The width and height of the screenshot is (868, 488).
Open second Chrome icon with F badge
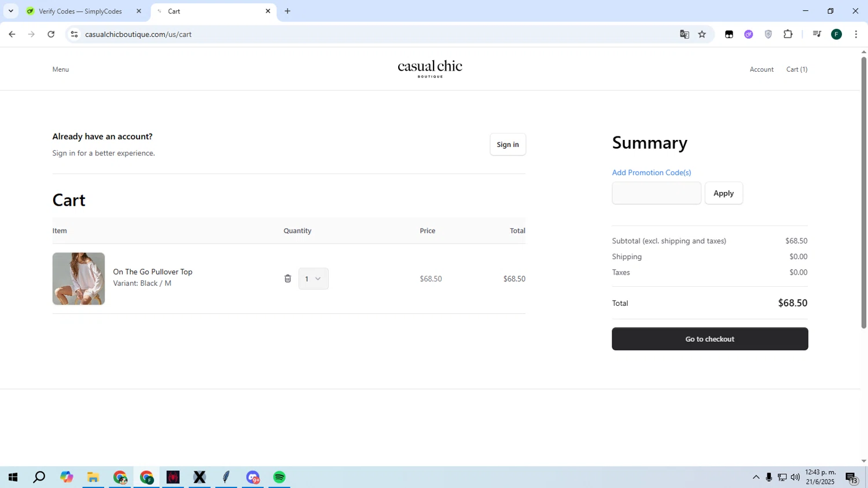click(147, 477)
